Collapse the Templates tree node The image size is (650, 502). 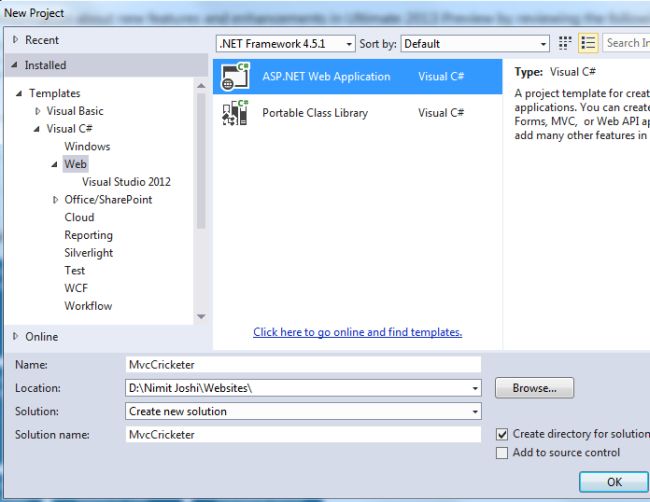[19, 93]
